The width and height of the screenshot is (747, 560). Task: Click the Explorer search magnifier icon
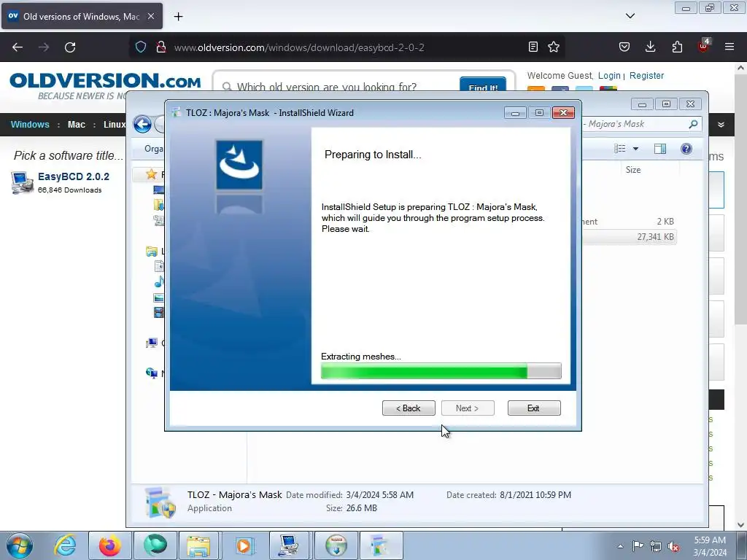click(693, 124)
